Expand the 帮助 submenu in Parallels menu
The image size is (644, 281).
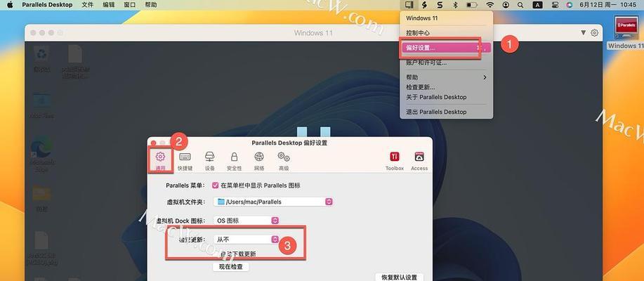pyautogui.click(x=447, y=77)
